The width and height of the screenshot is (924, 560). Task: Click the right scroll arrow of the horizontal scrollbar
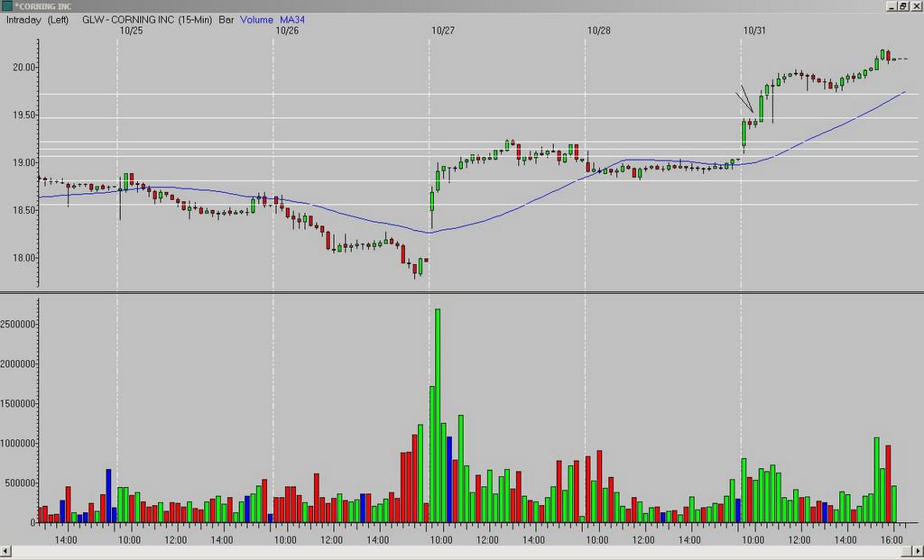click(x=918, y=550)
